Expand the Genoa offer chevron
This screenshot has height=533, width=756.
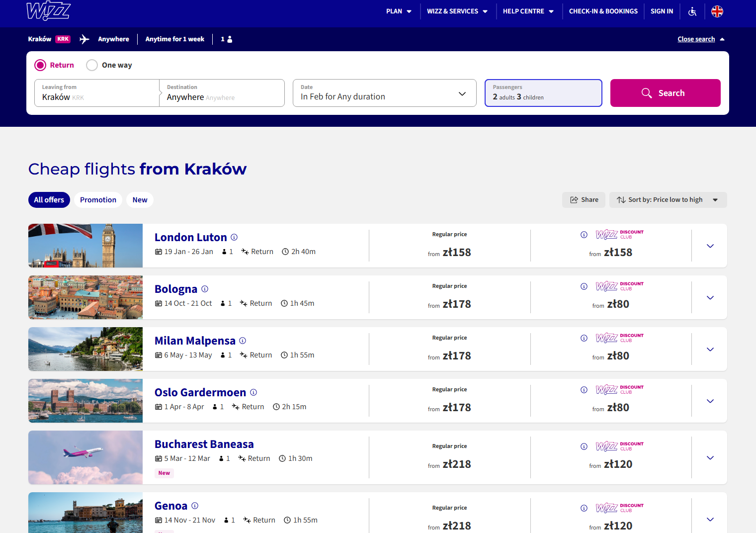pyautogui.click(x=710, y=520)
